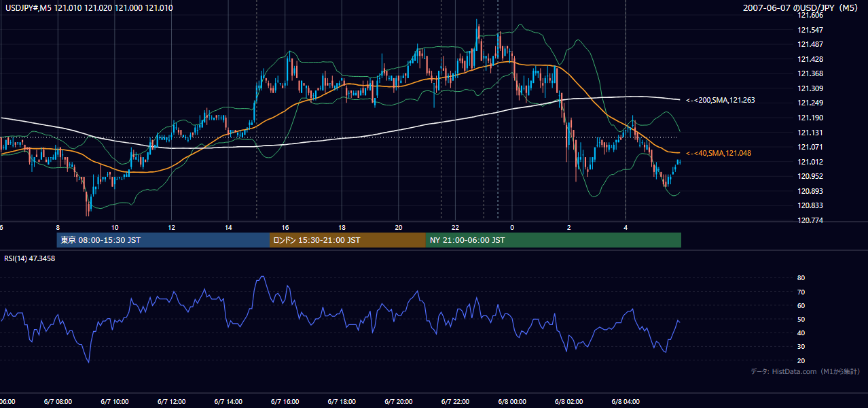868x408 pixels.
Task: Click price axis value 121.309
Action: tap(810, 88)
